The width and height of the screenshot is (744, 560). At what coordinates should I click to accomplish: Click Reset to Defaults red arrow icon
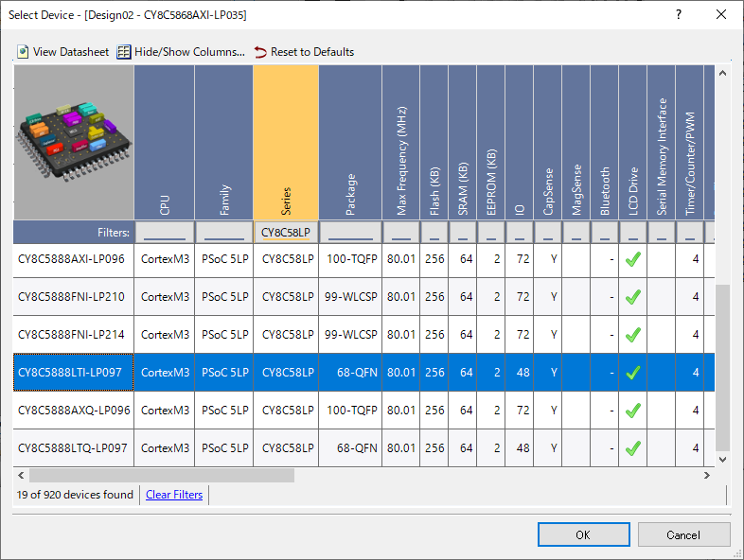260,52
